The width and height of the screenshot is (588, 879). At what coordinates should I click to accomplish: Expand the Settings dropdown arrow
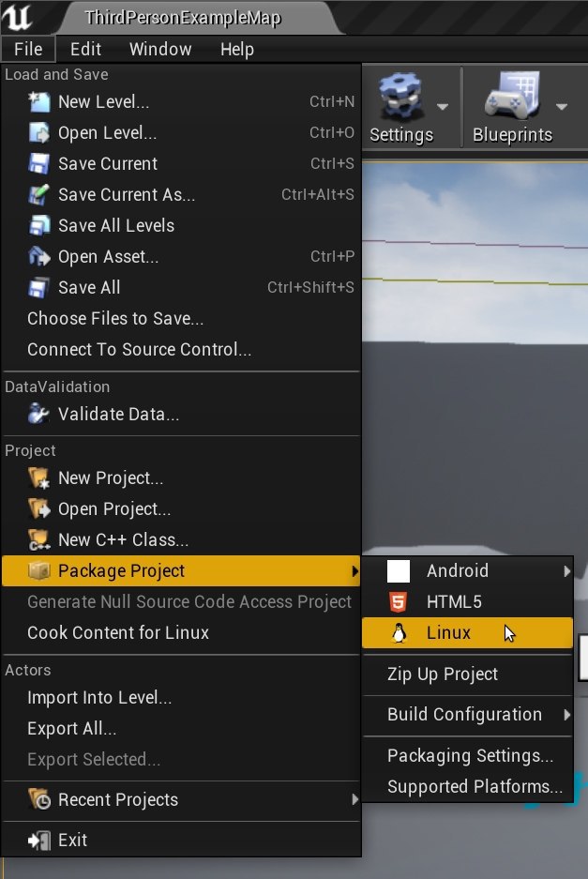pyautogui.click(x=443, y=107)
